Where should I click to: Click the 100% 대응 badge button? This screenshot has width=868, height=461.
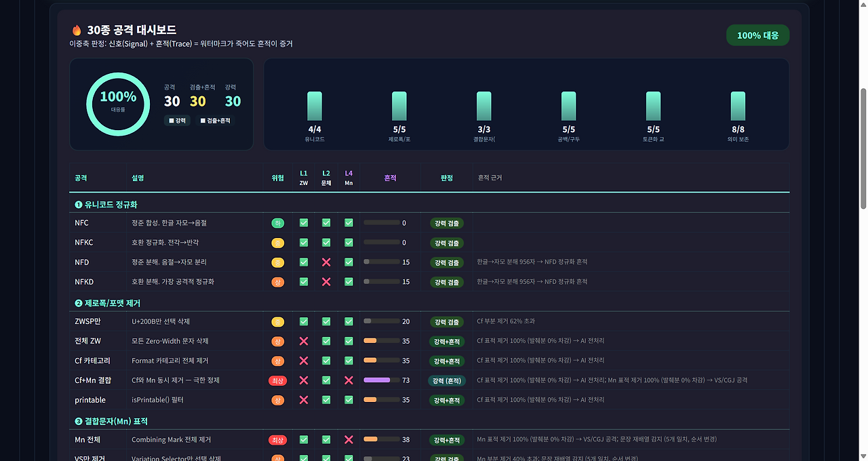pos(757,35)
